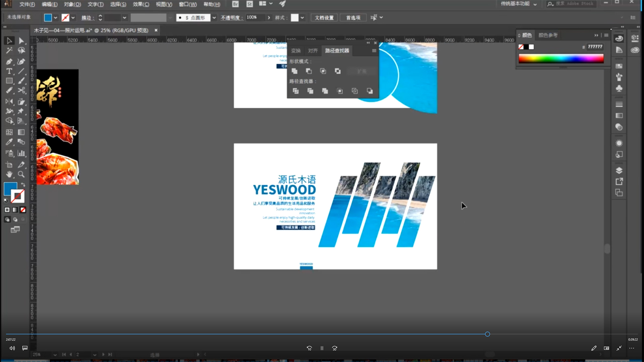Swap fill and stroke arrows
Screen dimensions: 644x362
(23, 185)
